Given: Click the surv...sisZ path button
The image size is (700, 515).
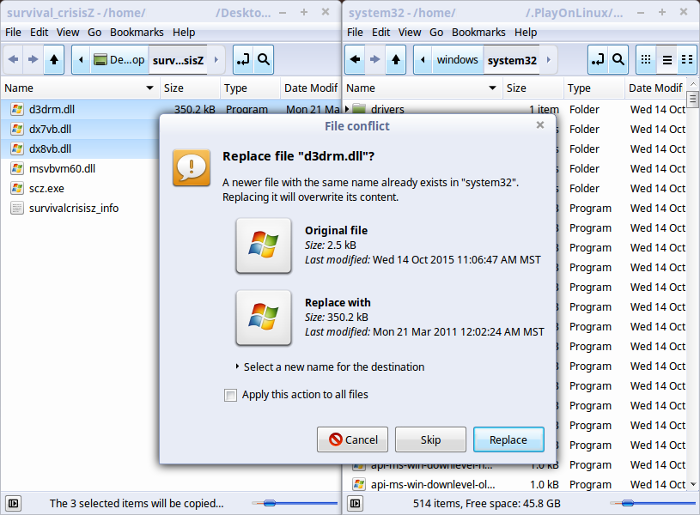Looking at the screenshot, I should [x=178, y=59].
